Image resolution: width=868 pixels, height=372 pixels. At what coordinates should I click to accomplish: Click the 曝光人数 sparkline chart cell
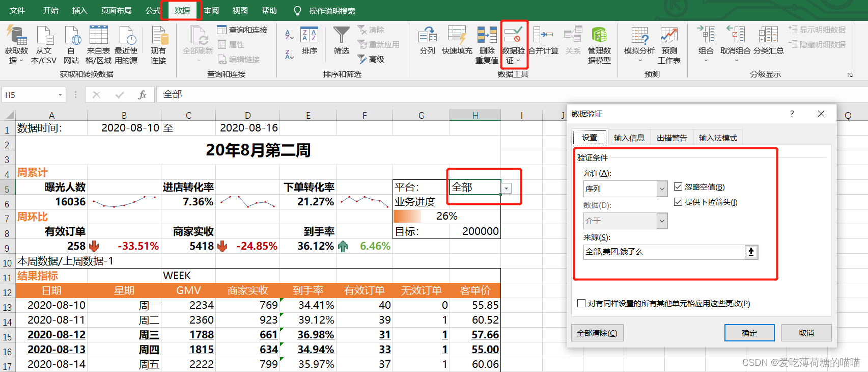tap(124, 202)
